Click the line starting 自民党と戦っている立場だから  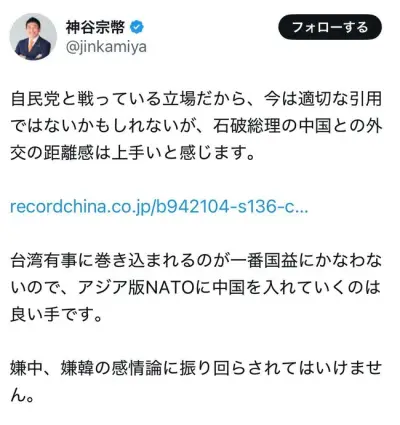tap(196, 99)
